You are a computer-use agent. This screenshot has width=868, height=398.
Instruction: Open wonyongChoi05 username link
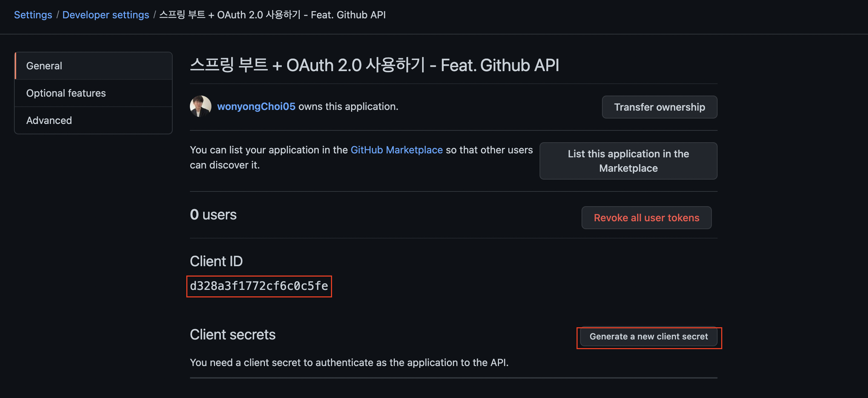pyautogui.click(x=256, y=106)
